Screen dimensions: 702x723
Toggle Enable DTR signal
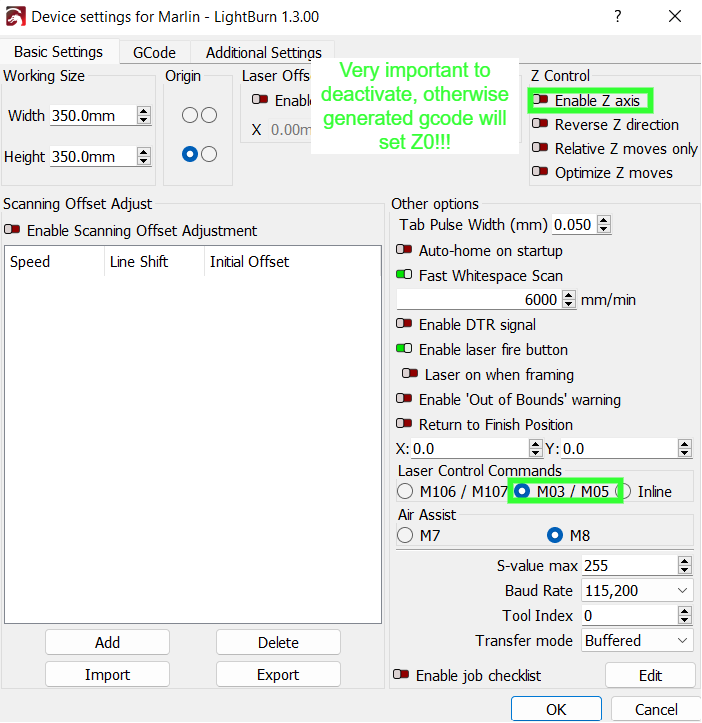[x=404, y=324]
